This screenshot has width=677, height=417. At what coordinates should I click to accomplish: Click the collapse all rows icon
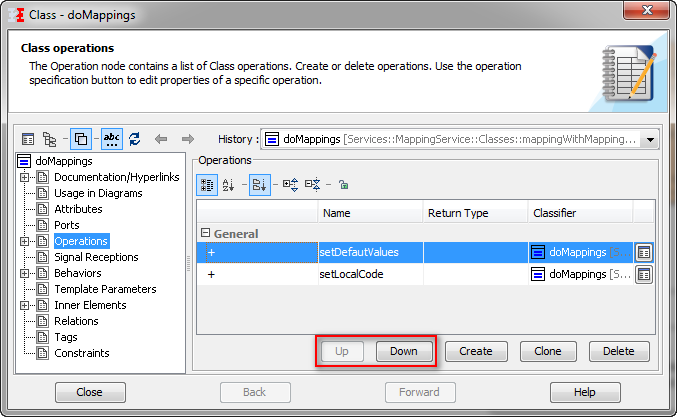click(x=313, y=184)
